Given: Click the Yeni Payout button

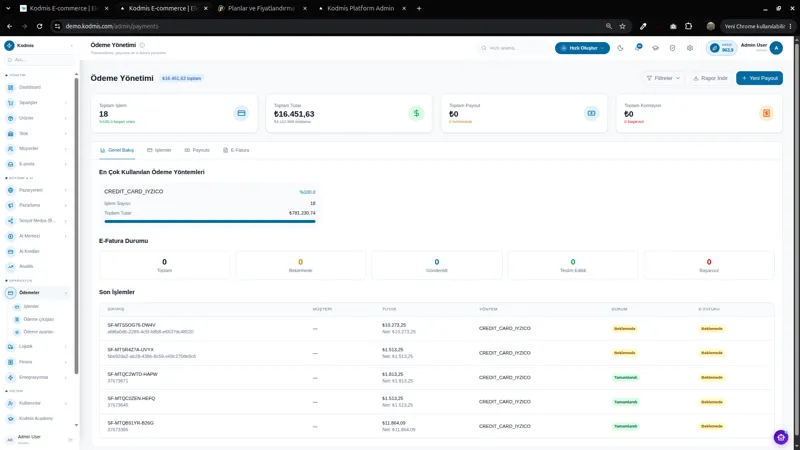Looking at the screenshot, I should [x=759, y=78].
